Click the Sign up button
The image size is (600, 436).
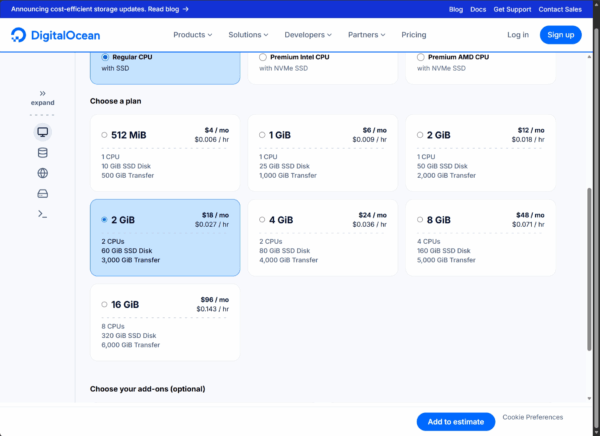pyautogui.click(x=561, y=35)
